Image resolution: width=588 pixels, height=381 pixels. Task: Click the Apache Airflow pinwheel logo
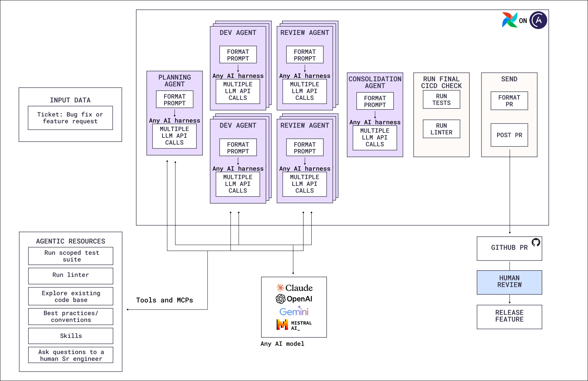click(510, 20)
